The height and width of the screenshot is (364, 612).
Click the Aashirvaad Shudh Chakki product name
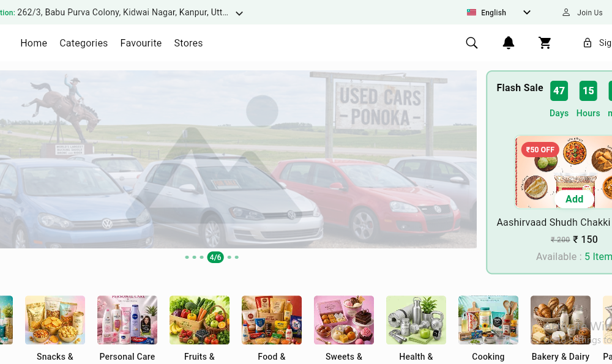[x=553, y=223]
